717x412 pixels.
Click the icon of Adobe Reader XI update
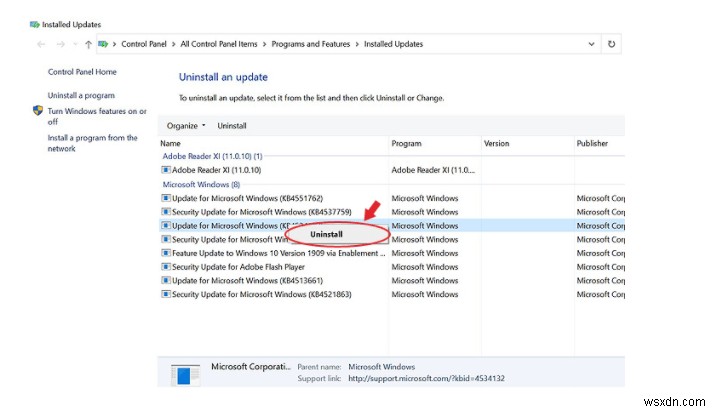click(x=166, y=170)
